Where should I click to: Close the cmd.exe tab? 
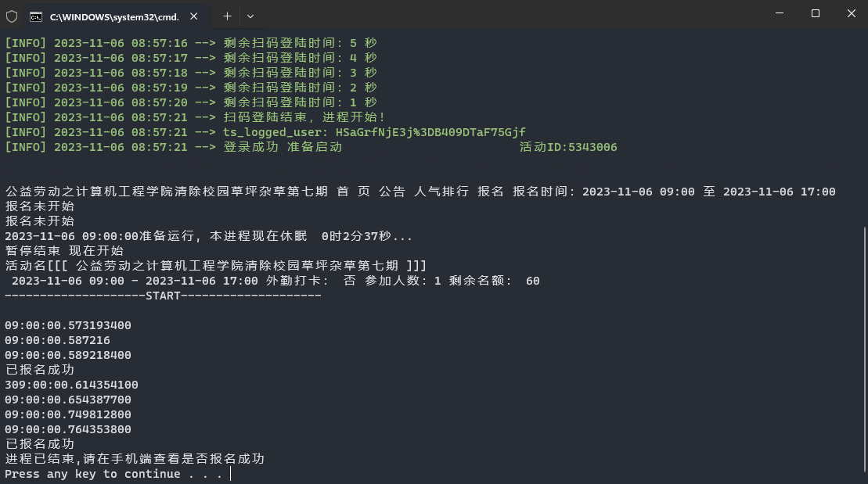point(194,16)
